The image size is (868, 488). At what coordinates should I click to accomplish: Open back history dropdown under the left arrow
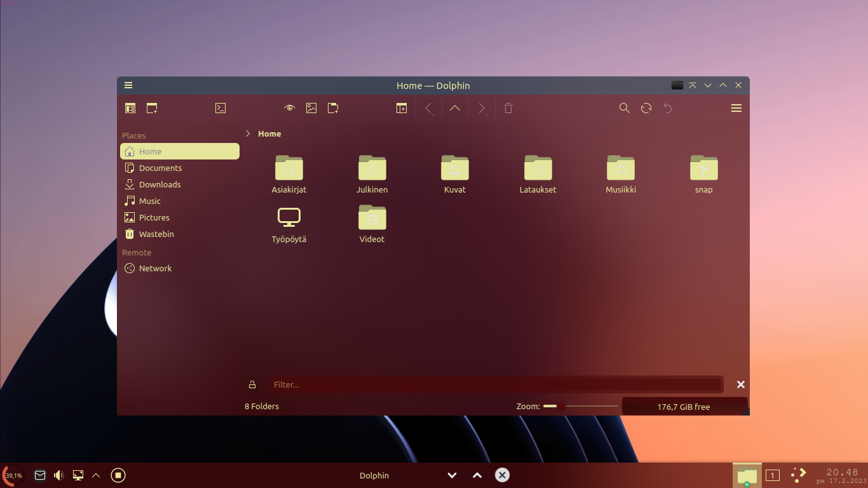point(433,116)
